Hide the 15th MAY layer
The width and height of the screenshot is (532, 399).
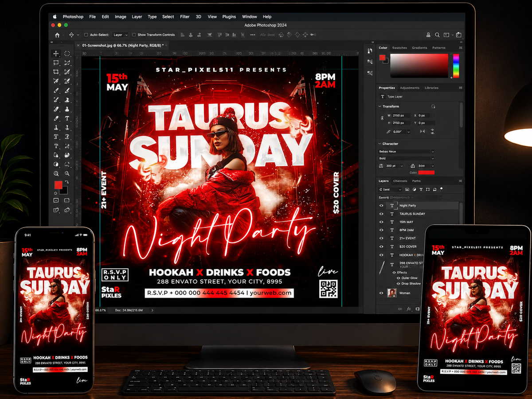381,222
